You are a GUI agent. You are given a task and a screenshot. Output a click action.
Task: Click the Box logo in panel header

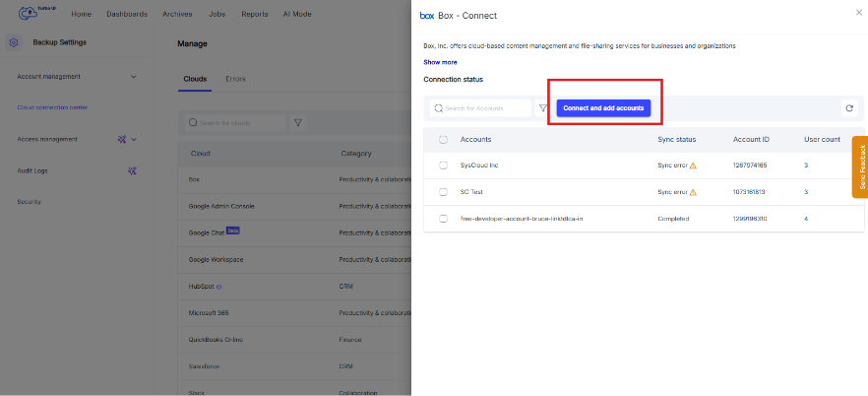[427, 16]
